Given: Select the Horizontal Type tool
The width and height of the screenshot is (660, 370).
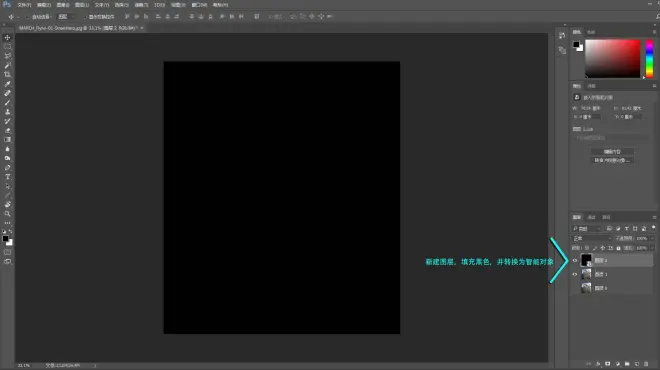Looking at the screenshot, I should (x=8, y=177).
